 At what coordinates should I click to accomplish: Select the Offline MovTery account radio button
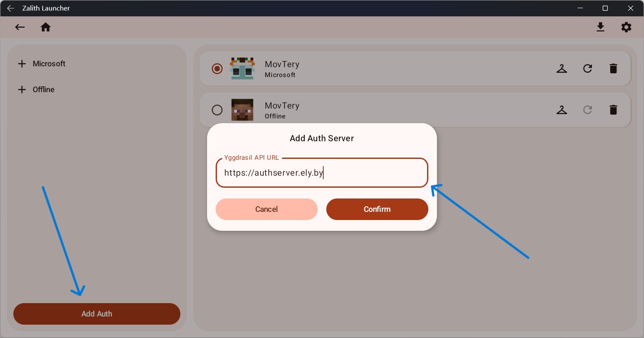217,110
